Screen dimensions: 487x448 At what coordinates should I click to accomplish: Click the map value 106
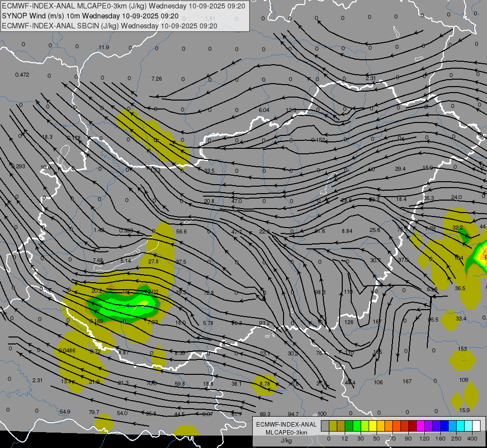pos(378,382)
